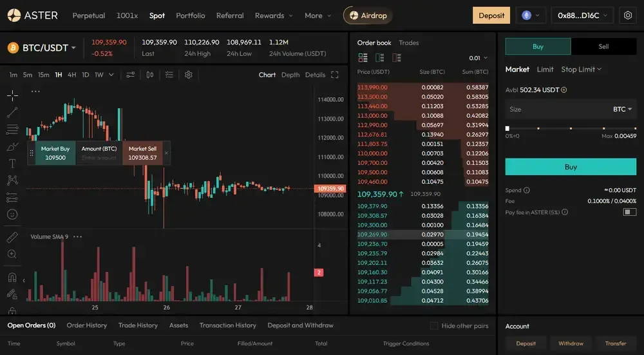The image size is (644, 355).
Task: Open Stop Limit order type dropdown
Action: 581,70
